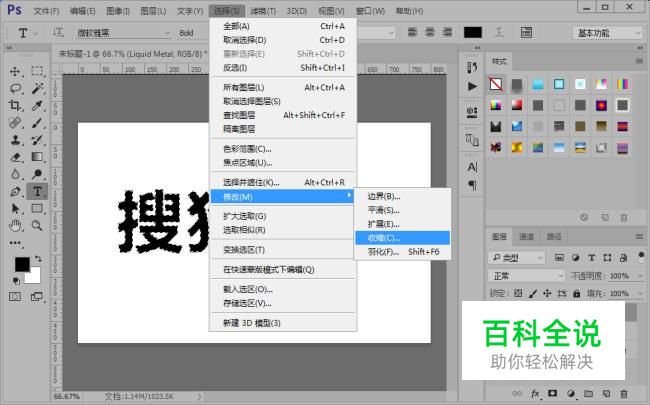This screenshot has width=650, height=405.
Task: Open the 类型 layer filter dropdown
Action: pos(517,258)
